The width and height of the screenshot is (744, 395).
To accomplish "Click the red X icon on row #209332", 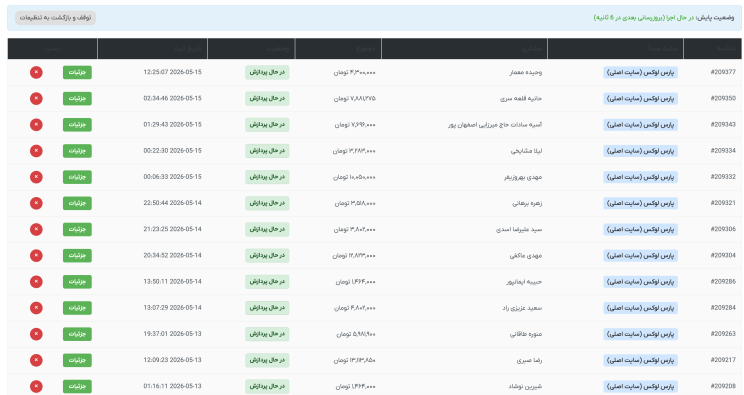I will coord(36,177).
